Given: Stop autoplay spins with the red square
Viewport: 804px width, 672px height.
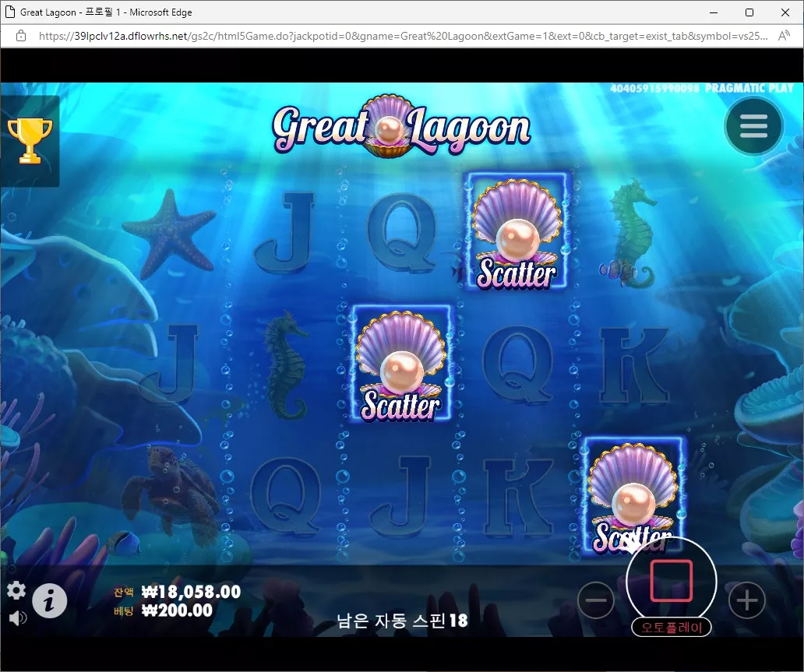Looking at the screenshot, I should point(672,581).
